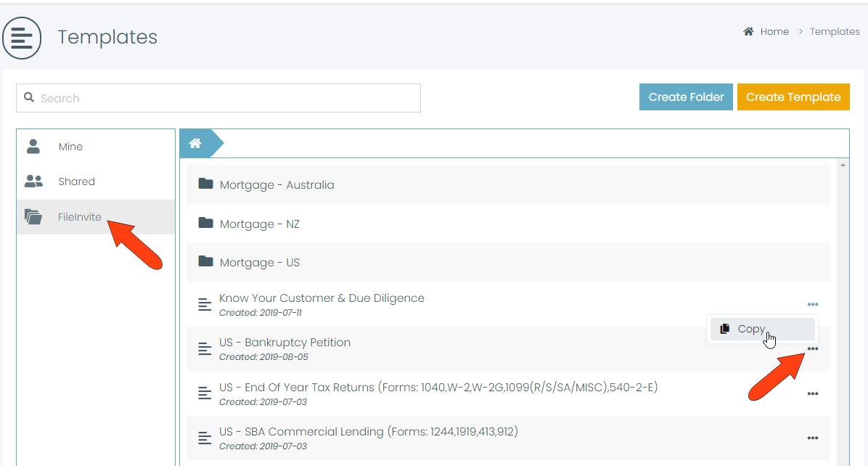Click the home breadcrumb icon in folder path
Screen dimensions: 868x466
(x=195, y=144)
